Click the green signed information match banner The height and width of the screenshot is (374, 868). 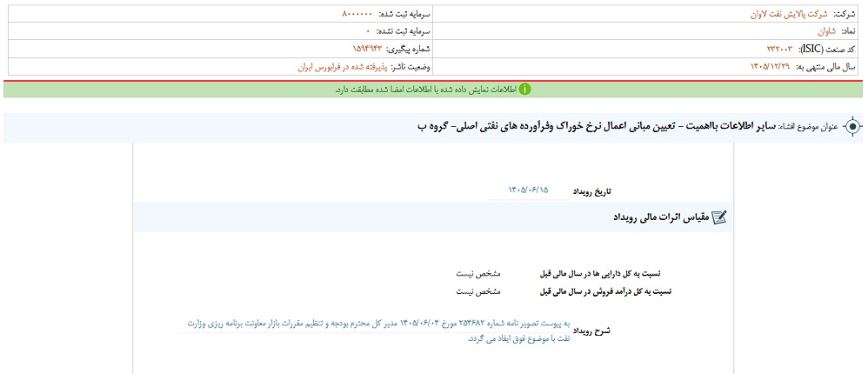(434, 89)
